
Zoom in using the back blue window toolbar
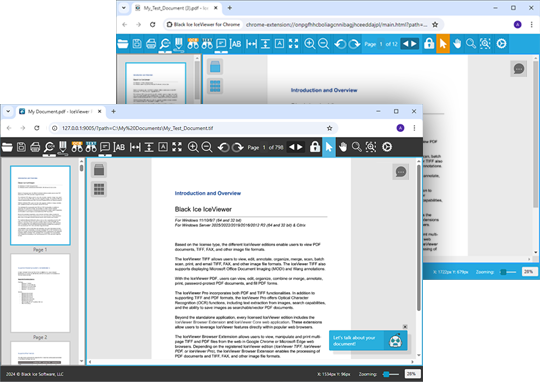tap(309, 44)
